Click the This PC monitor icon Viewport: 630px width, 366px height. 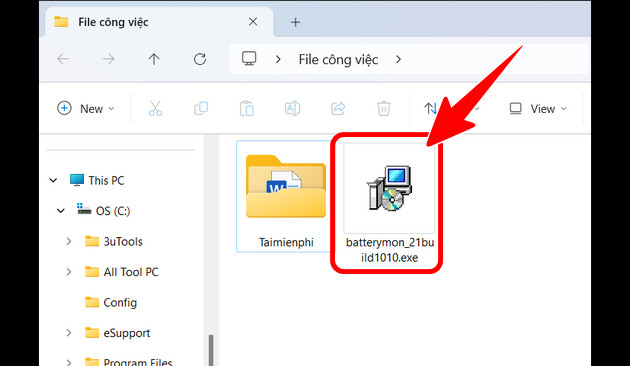pyautogui.click(x=77, y=180)
